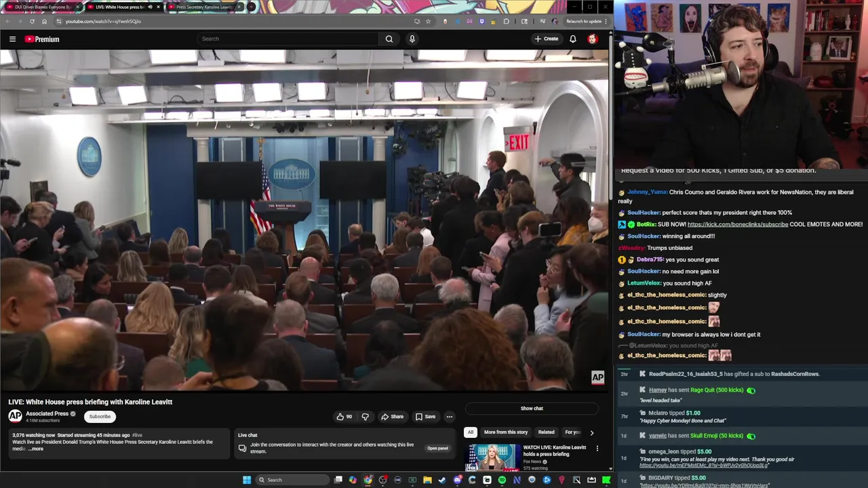Click the live video player
The height and width of the screenshot is (488, 868).
click(x=304, y=220)
